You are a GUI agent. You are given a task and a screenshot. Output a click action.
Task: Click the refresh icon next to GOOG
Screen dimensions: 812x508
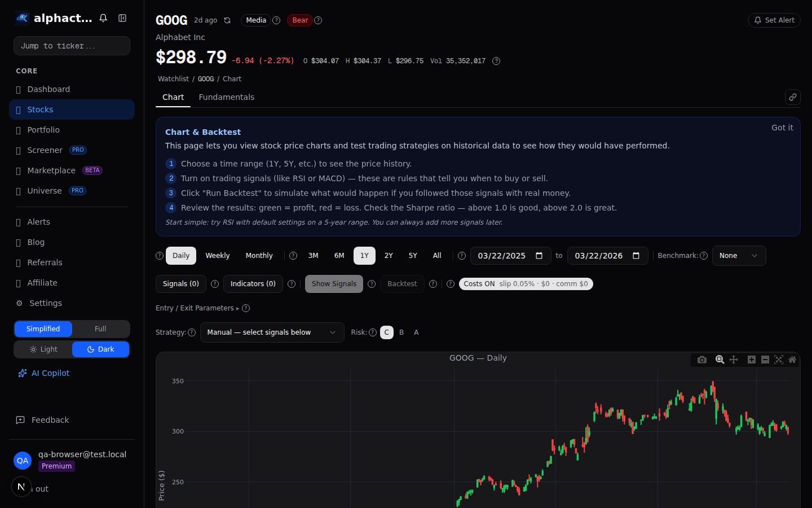pos(227,20)
